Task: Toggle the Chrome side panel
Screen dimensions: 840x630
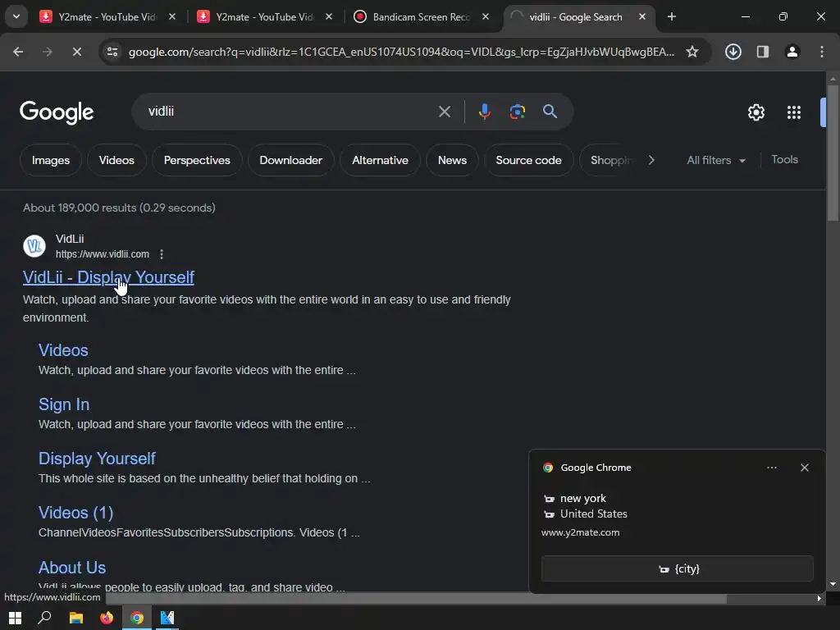Action: click(x=763, y=52)
